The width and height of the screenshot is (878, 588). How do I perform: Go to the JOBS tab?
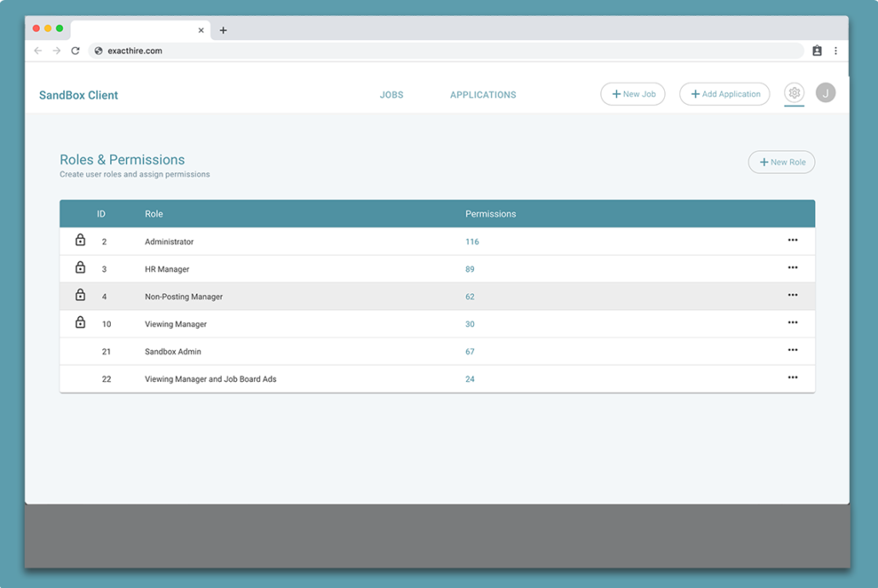coord(391,95)
